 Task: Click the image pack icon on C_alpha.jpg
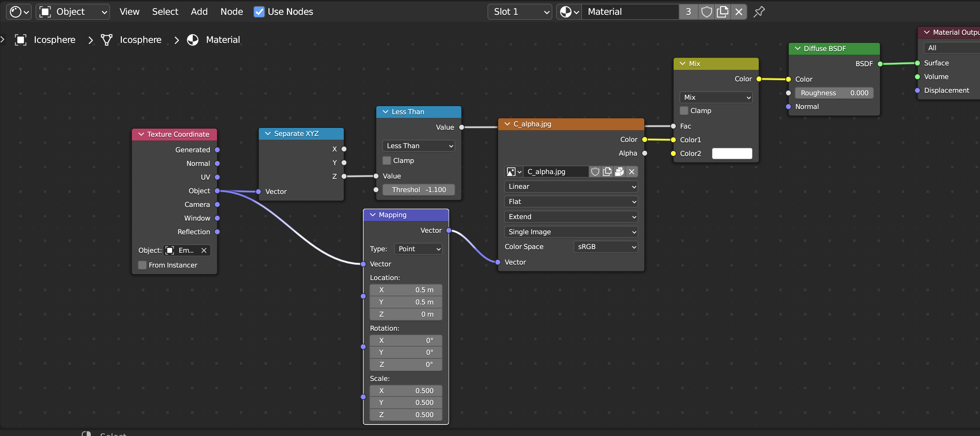tap(619, 171)
